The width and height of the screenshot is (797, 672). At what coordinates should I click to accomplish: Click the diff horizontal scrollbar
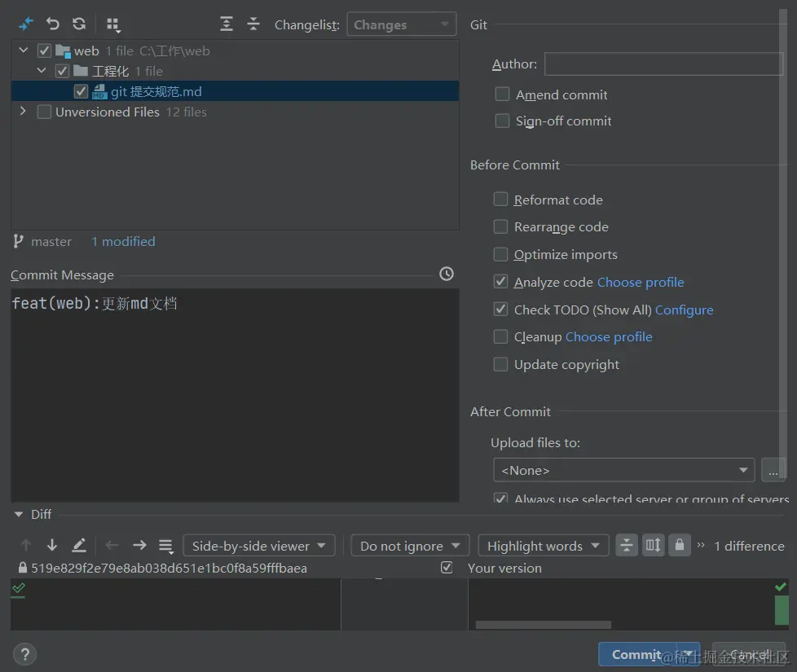click(544, 625)
